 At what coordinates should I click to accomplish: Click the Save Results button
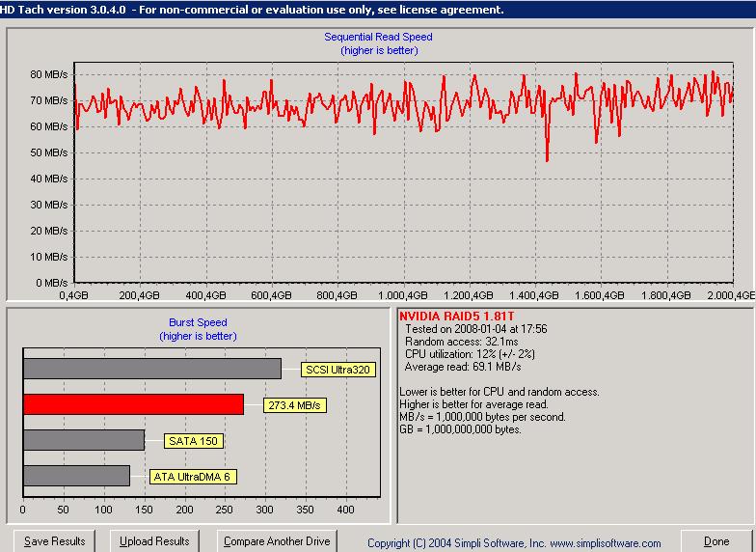[x=54, y=541]
